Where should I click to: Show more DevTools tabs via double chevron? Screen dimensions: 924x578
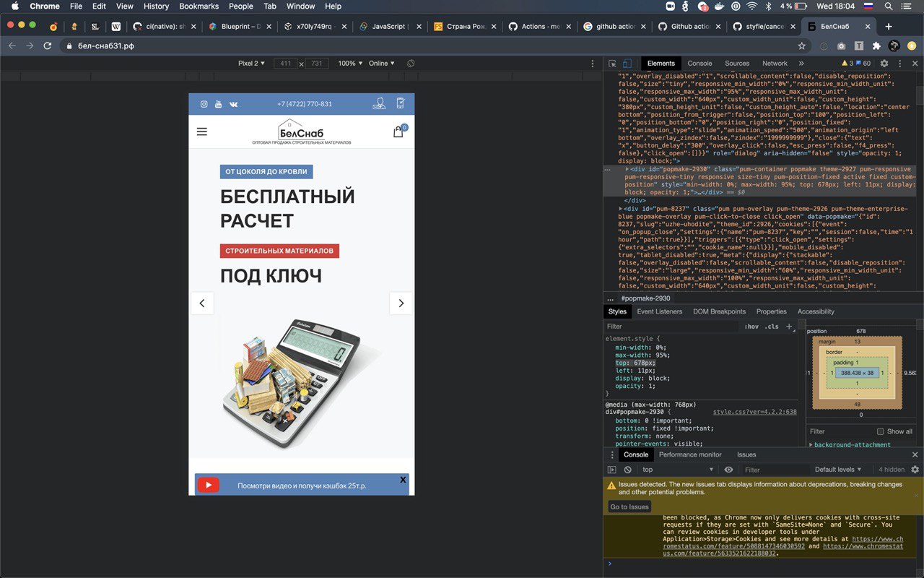click(801, 64)
